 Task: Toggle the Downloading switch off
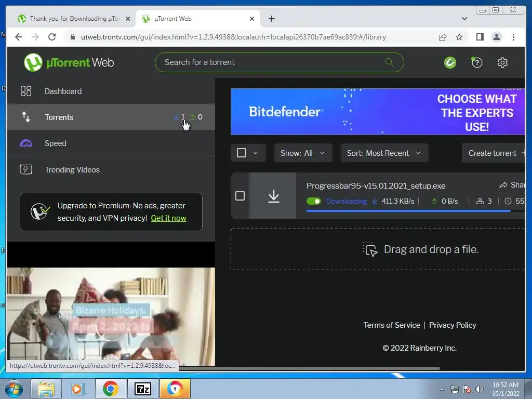click(313, 201)
